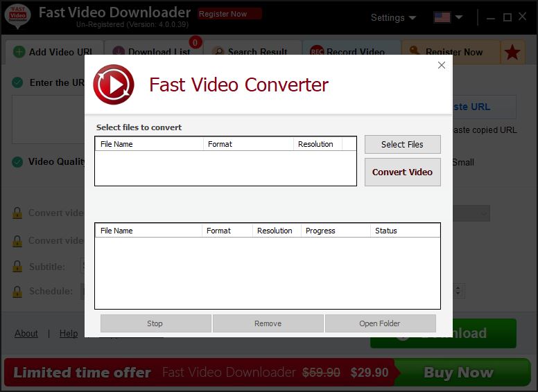Image resolution: width=538 pixels, height=392 pixels.
Task: Maximize the Fast Video Downloader window
Action: [x=507, y=17]
